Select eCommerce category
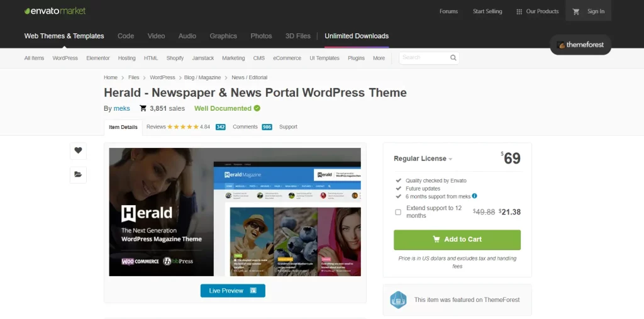The width and height of the screenshot is (644, 319). (x=287, y=59)
